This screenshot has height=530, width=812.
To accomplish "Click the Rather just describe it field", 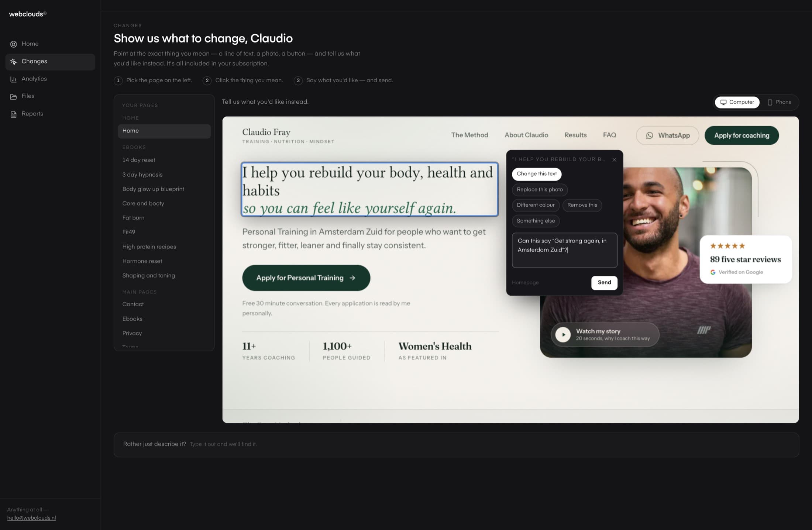I will point(456,445).
